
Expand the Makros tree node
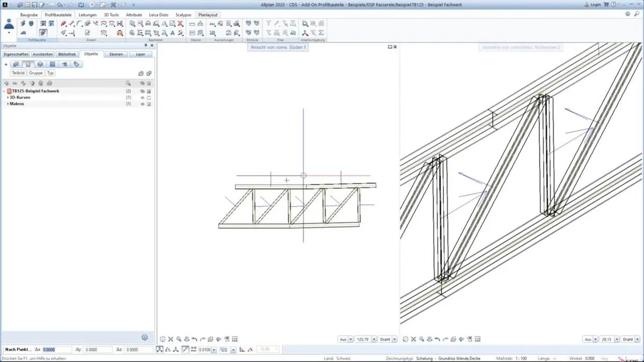click(8, 104)
